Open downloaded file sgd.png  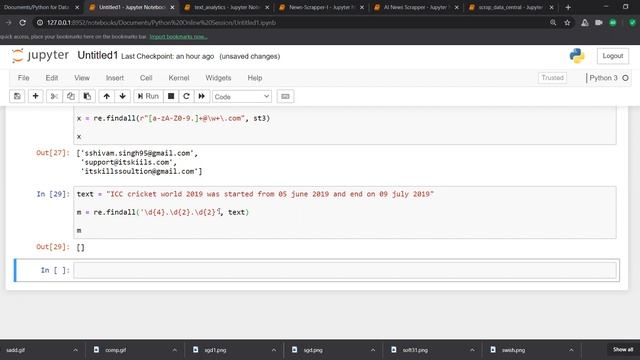(x=313, y=350)
